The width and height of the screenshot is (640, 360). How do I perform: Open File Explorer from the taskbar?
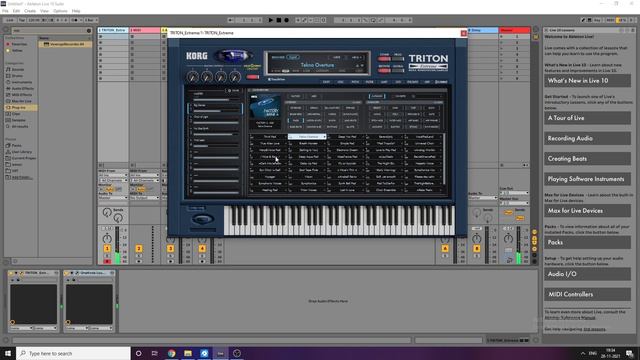click(188, 353)
